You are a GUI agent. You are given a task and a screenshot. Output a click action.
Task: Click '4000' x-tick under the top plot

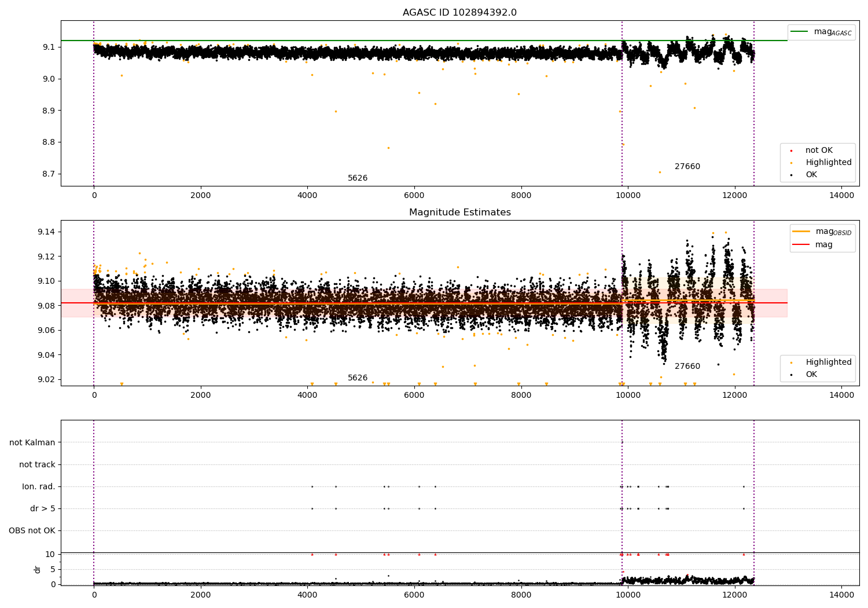point(307,196)
